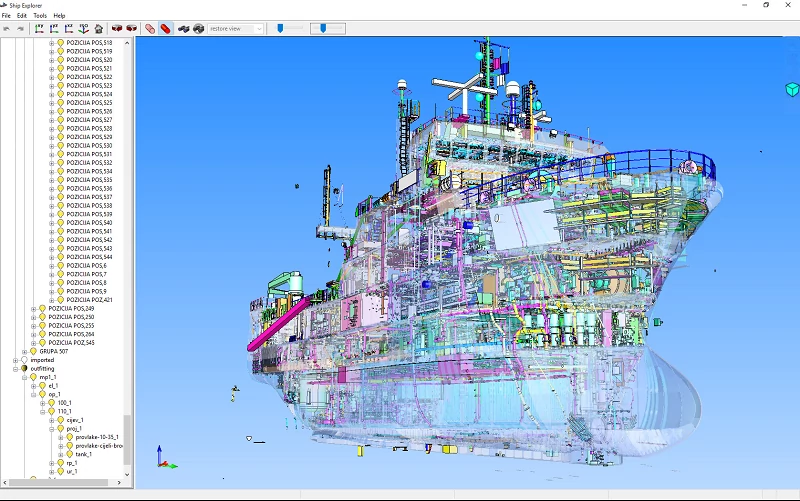Click the XYZ axis triad in the viewport
This screenshot has width=800, height=501.
point(166,457)
